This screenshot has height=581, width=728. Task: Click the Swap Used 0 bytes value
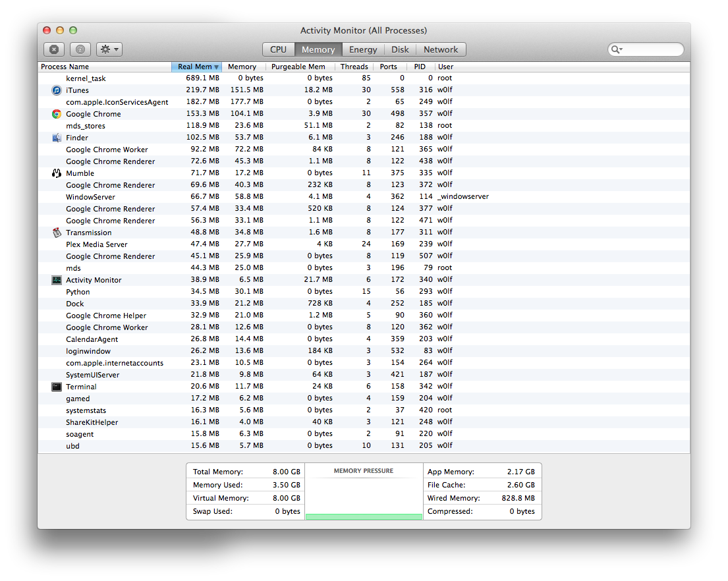point(288,511)
